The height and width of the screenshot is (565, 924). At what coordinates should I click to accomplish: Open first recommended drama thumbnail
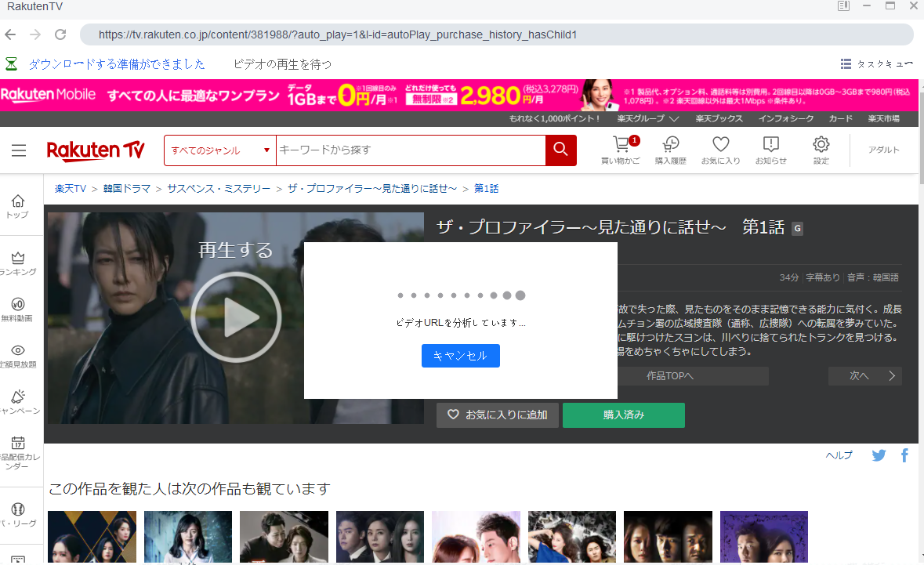tap(92, 537)
